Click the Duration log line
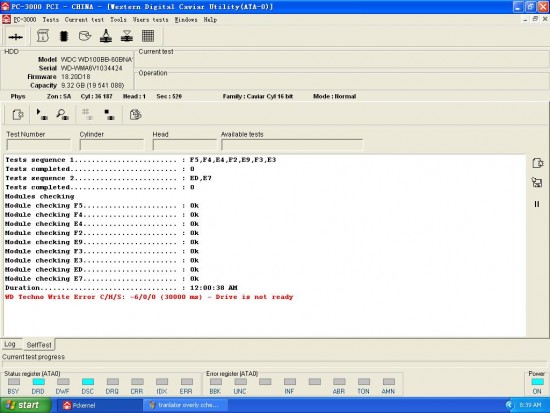This screenshot has width=550, height=413. [121, 288]
